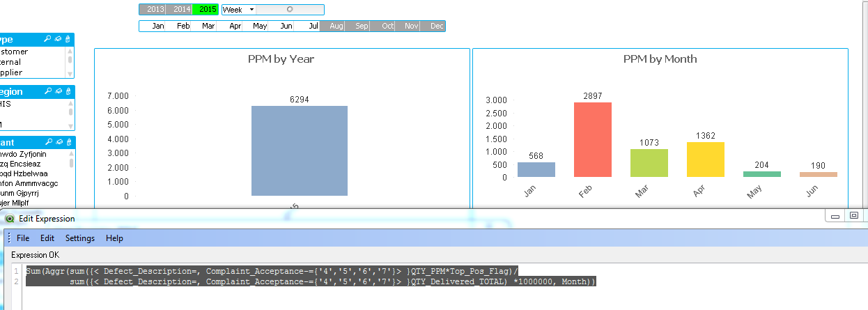This screenshot has height=310, width=868.
Task: Open the Week dropdown
Action: click(251, 10)
